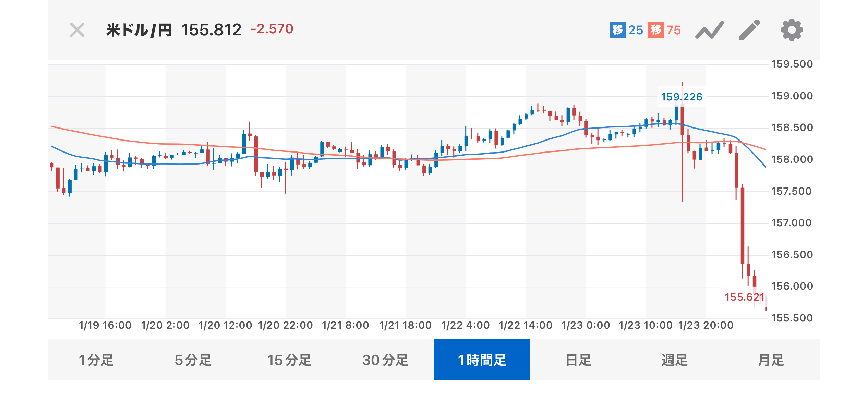Toggle the red 75 moving average badge

coord(664,30)
